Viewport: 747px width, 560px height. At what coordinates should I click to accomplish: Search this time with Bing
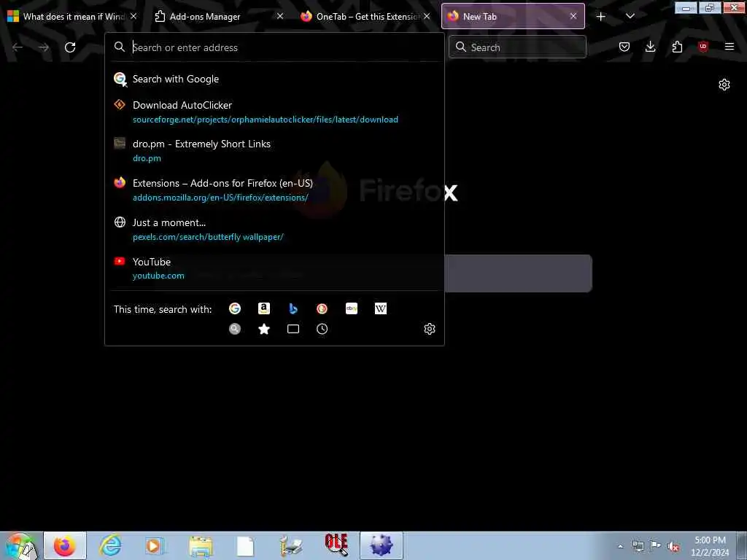click(293, 308)
